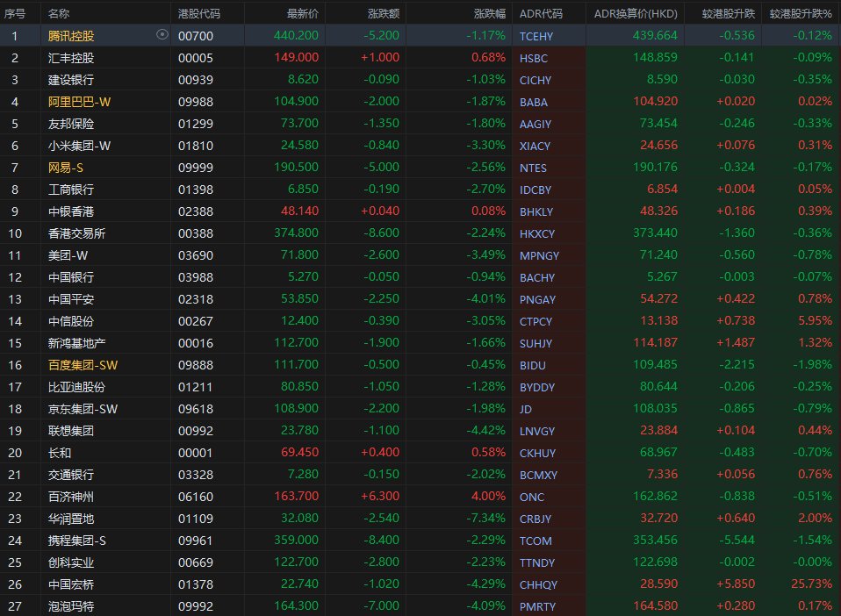This screenshot has height=616, width=841.
Task: Select 中国银行 in the list
Action: click(71, 277)
